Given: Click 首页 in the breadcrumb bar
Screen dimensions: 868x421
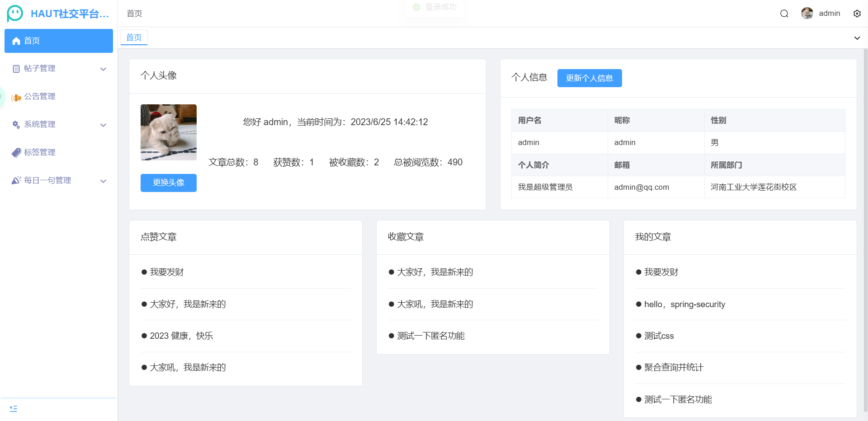Looking at the screenshot, I should (x=134, y=14).
